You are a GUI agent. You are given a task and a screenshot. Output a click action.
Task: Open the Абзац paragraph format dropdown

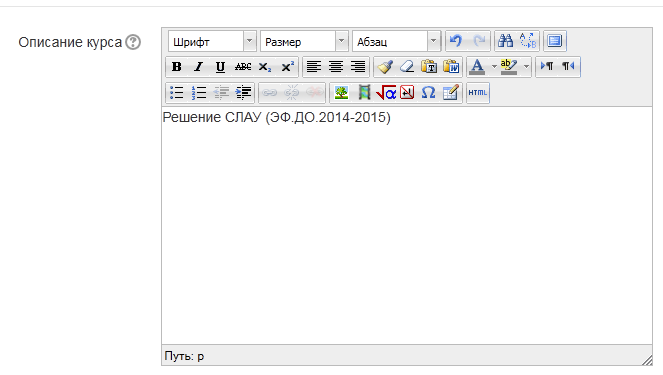point(396,41)
